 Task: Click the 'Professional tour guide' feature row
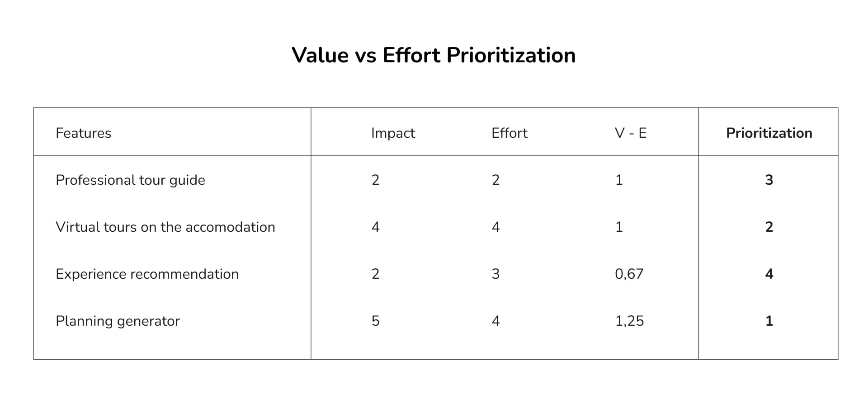pyautogui.click(x=130, y=180)
